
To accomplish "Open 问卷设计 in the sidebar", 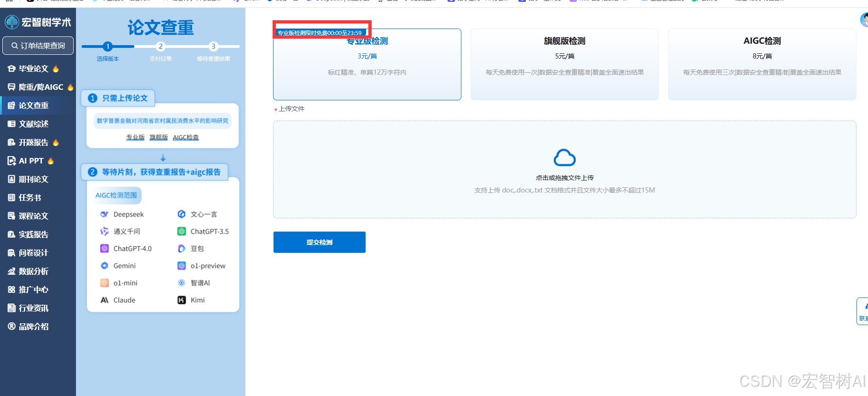I will pyautogui.click(x=28, y=253).
